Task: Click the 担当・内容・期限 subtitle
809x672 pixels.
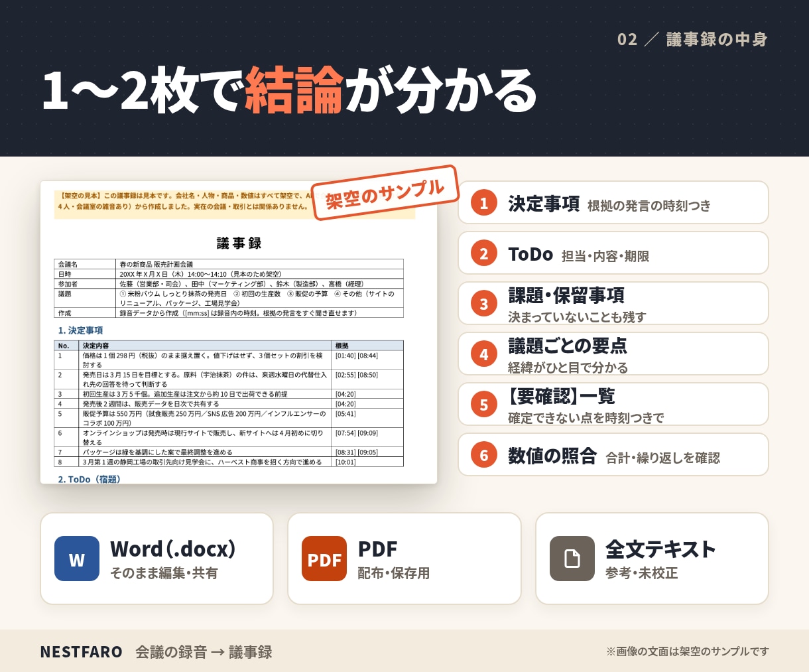Action: [x=605, y=256]
